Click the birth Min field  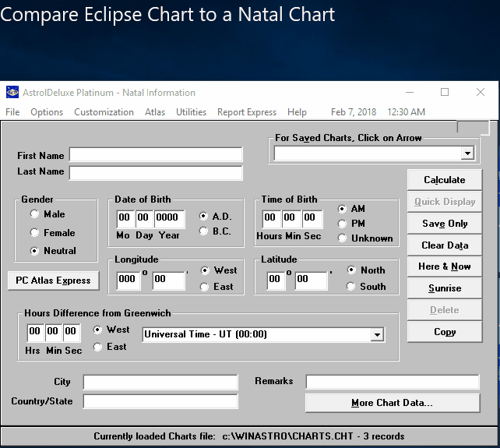[x=291, y=219]
